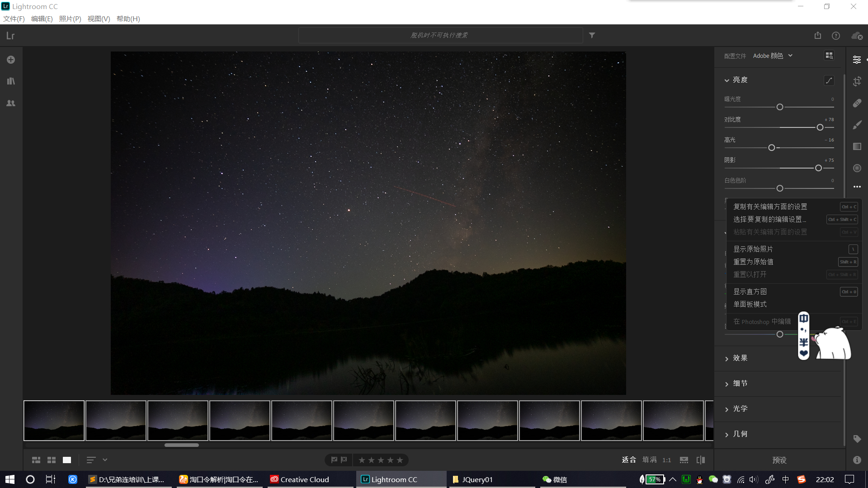Expand the 效果 panel section
Screen dimensions: 868x488
coord(740,358)
